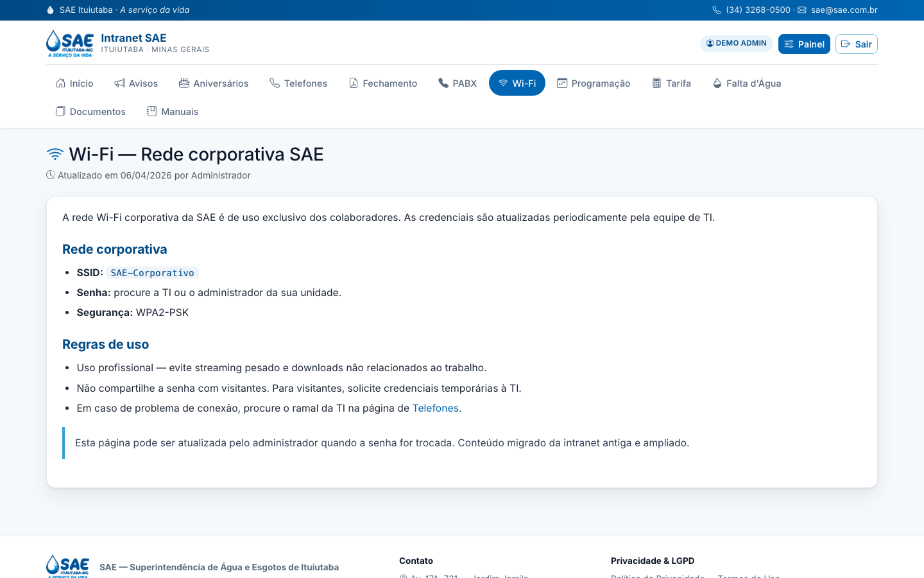Click the SAE logo in the header
The height and width of the screenshot is (578, 924).
pyautogui.click(x=70, y=44)
